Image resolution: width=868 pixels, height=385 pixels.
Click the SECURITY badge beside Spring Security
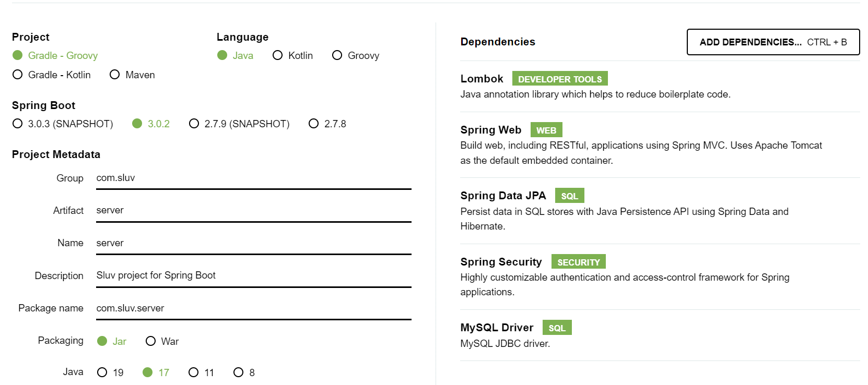coord(578,261)
